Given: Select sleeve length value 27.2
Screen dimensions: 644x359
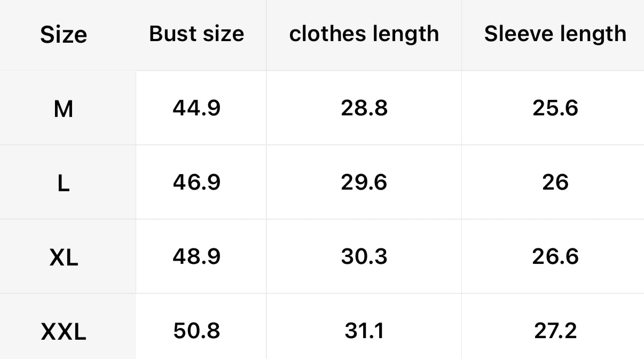Looking at the screenshot, I should click(x=555, y=331).
